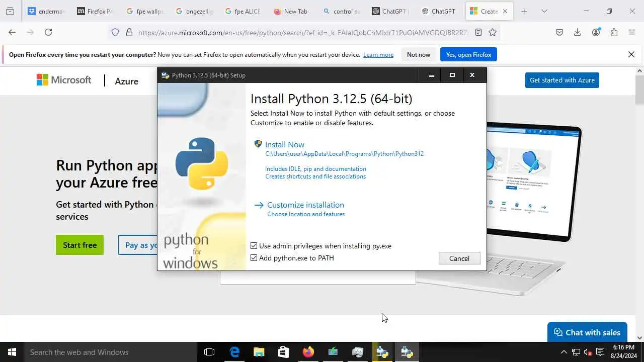The height and width of the screenshot is (362, 644).
Task: Minimize the Python setup window
Action: 431,75
